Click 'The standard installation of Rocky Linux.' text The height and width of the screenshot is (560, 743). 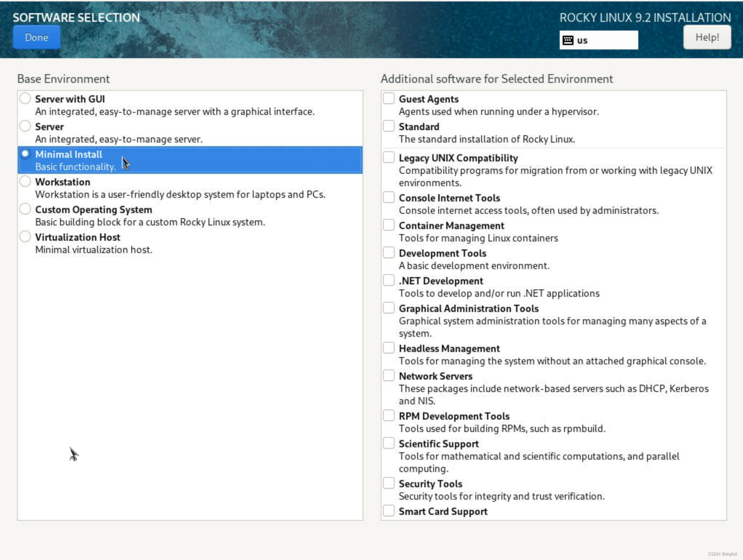(487, 139)
